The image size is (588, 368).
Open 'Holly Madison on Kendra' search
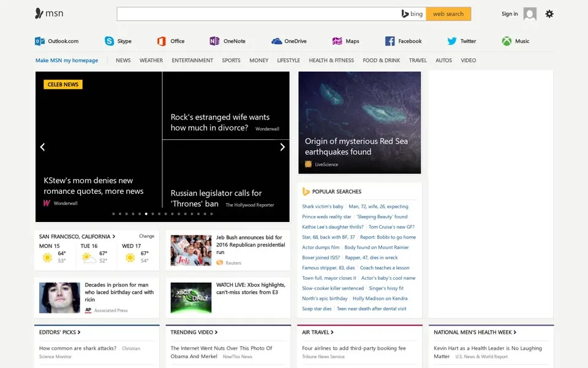[x=380, y=299]
